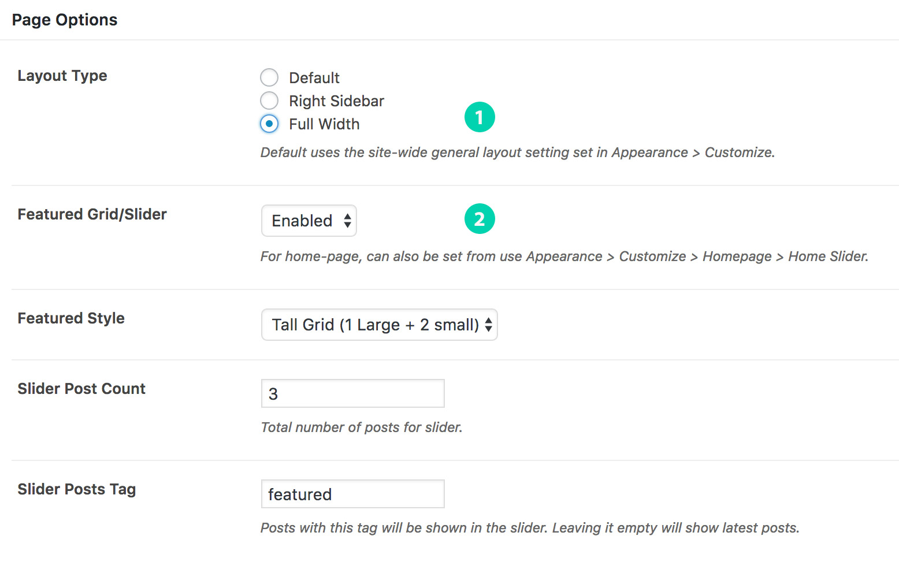Click the arrows on the Enabled select
The width and height of the screenshot is (899, 588).
point(347,221)
